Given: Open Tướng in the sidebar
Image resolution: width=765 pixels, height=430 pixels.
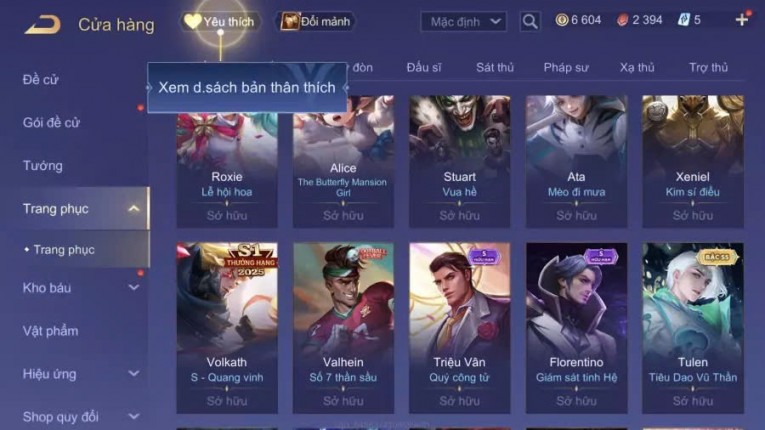Looking at the screenshot, I should point(42,166).
